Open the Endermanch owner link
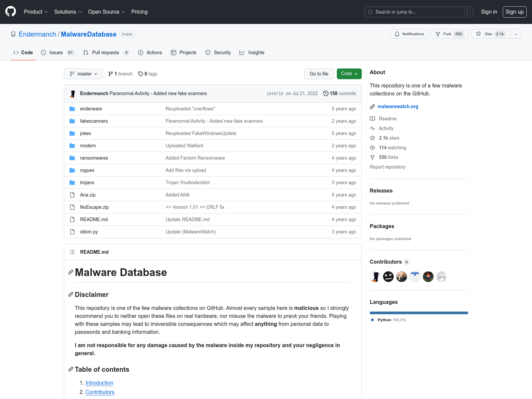 pos(38,34)
